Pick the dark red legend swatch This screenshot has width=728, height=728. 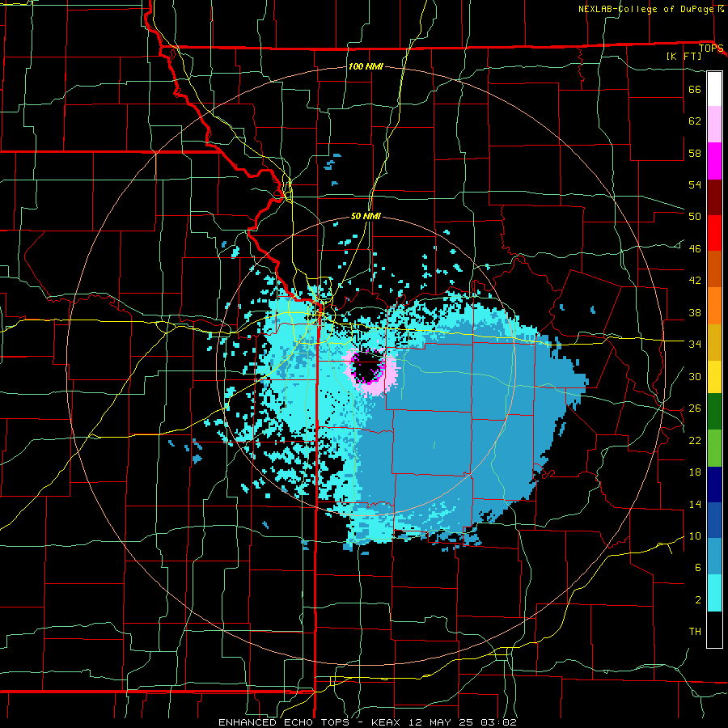click(x=714, y=197)
